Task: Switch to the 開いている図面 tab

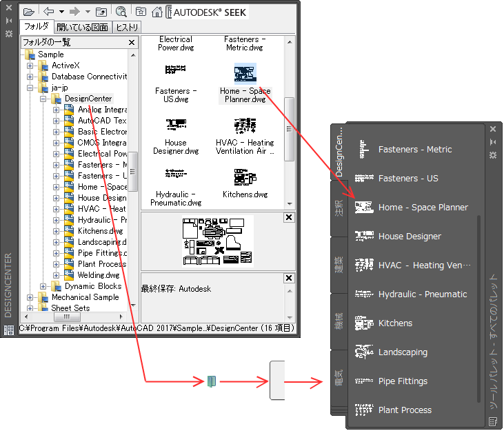Action: click(x=83, y=28)
